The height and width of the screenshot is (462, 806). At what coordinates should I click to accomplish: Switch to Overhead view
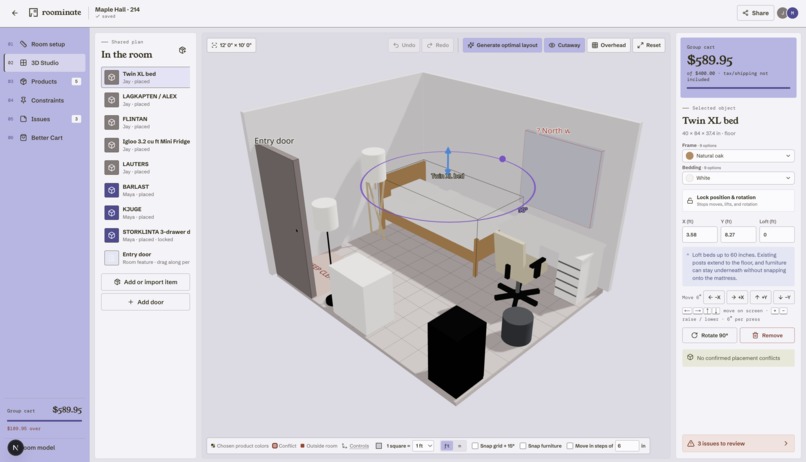[609, 45]
